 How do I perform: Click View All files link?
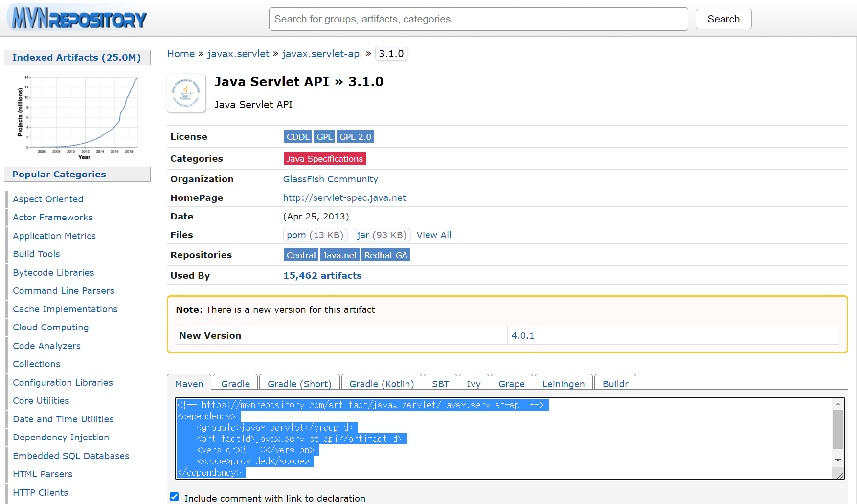point(434,235)
